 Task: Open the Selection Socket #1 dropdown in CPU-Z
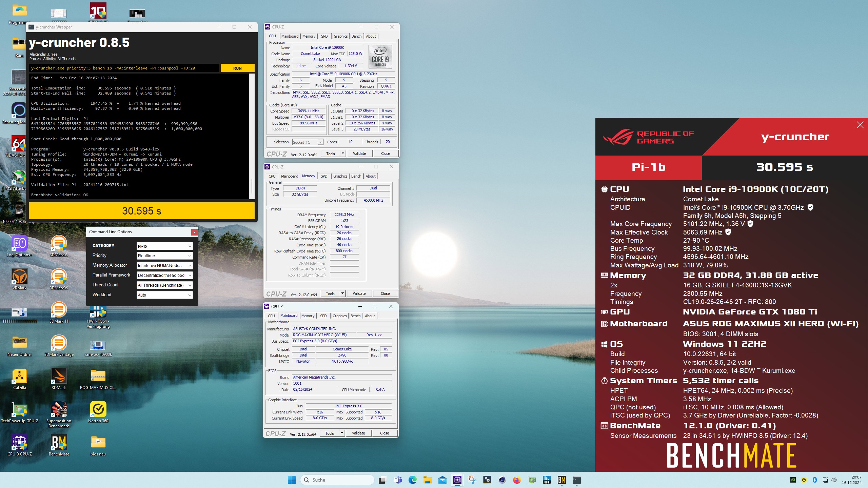click(308, 142)
